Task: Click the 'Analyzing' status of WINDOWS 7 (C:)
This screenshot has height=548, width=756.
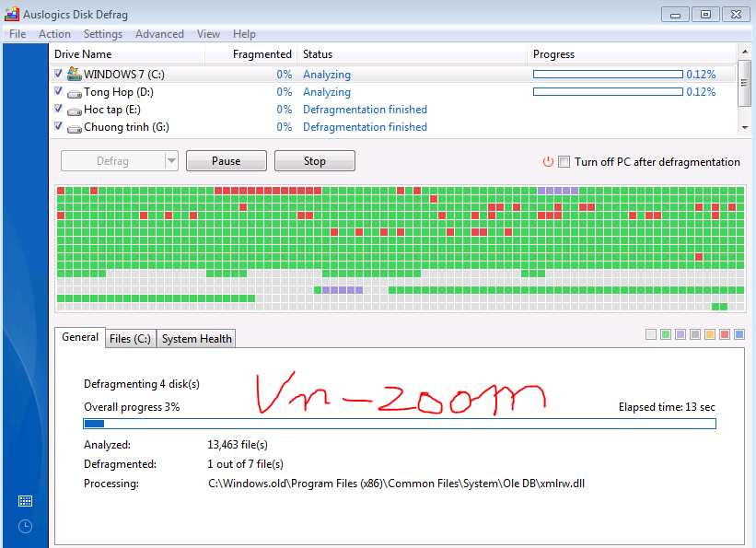Action: coord(327,75)
